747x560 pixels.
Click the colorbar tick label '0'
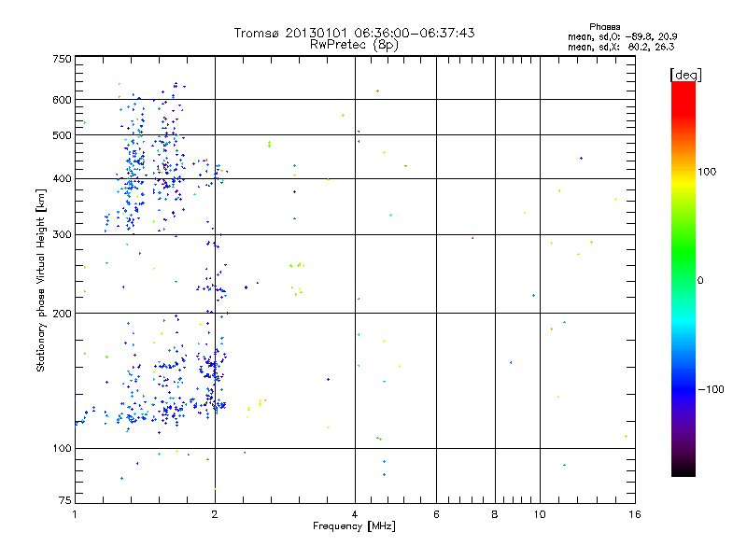pos(700,280)
